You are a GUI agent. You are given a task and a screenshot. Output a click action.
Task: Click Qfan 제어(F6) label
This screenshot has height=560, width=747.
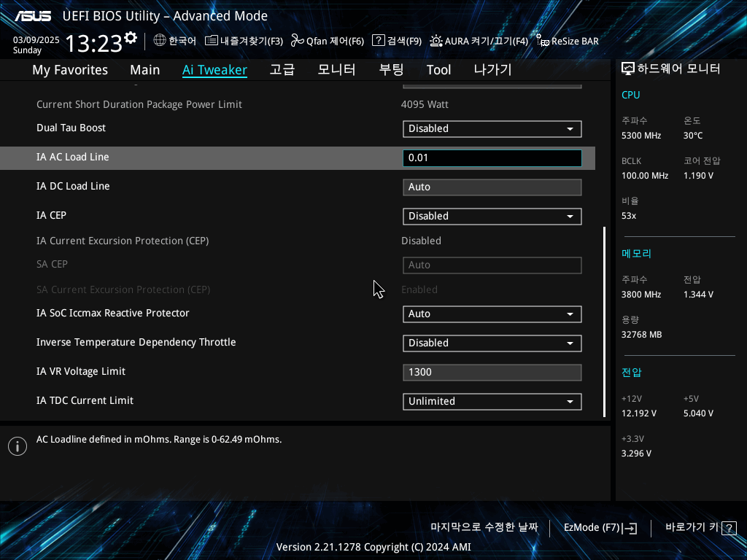pos(335,41)
